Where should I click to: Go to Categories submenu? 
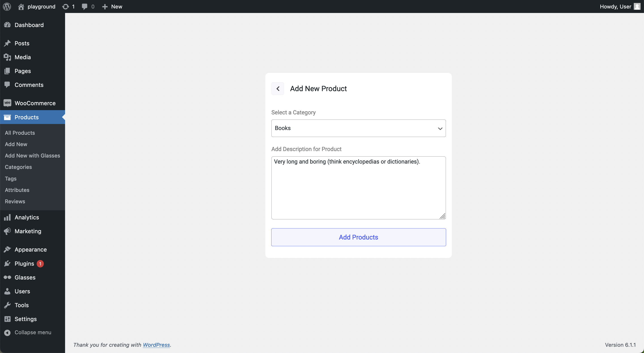(x=18, y=167)
